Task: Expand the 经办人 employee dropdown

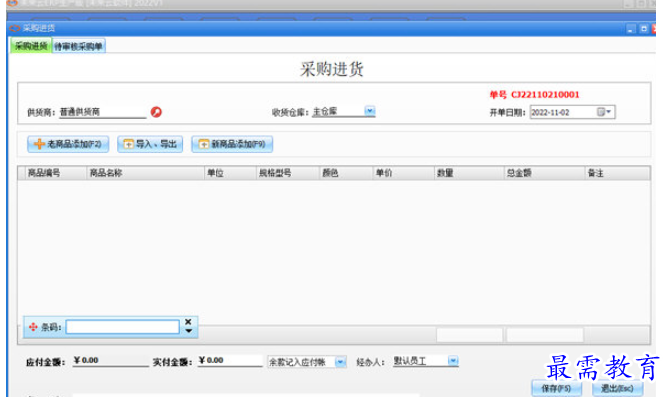Action: click(453, 361)
